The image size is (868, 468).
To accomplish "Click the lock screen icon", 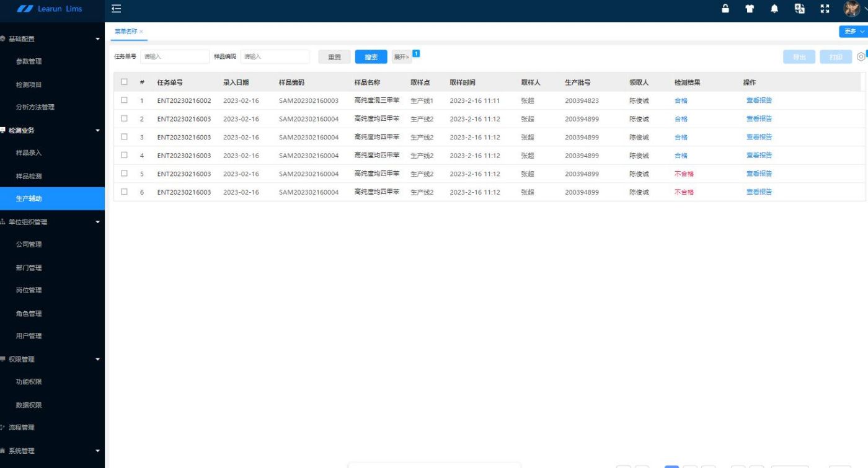I will 725,9.
